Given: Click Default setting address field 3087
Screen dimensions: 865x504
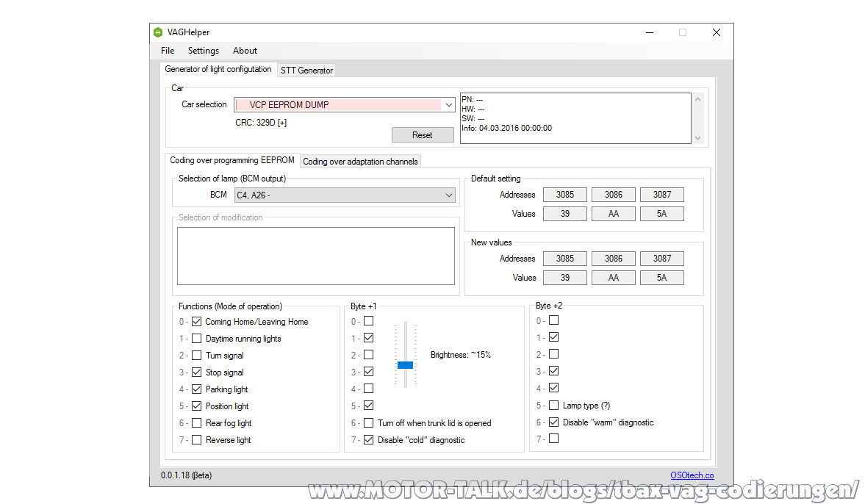Looking at the screenshot, I should (x=662, y=195).
